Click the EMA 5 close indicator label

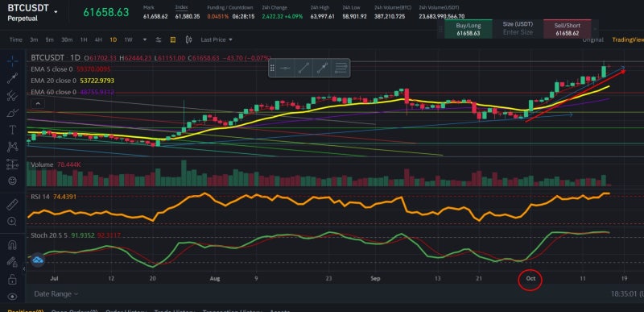pos(52,69)
